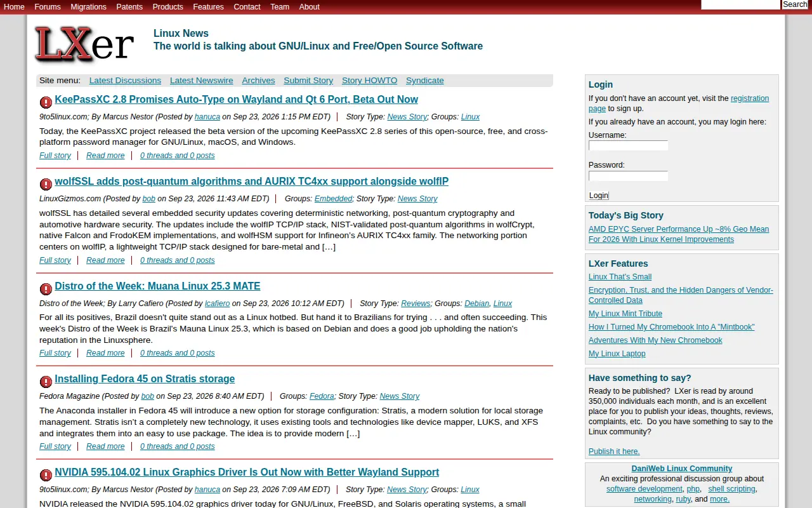Open Adventures With My New Chromebook feature
This screenshot has height=508, width=812.
pos(655,340)
